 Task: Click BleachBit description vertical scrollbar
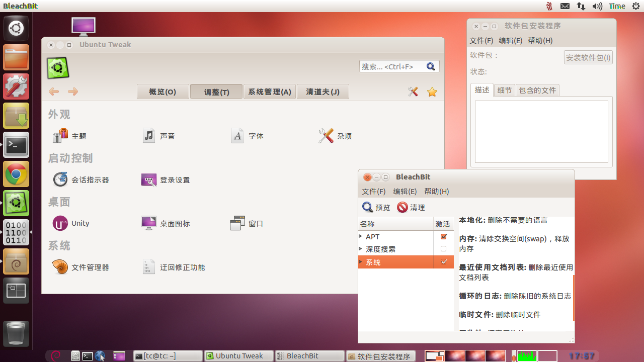click(574, 298)
